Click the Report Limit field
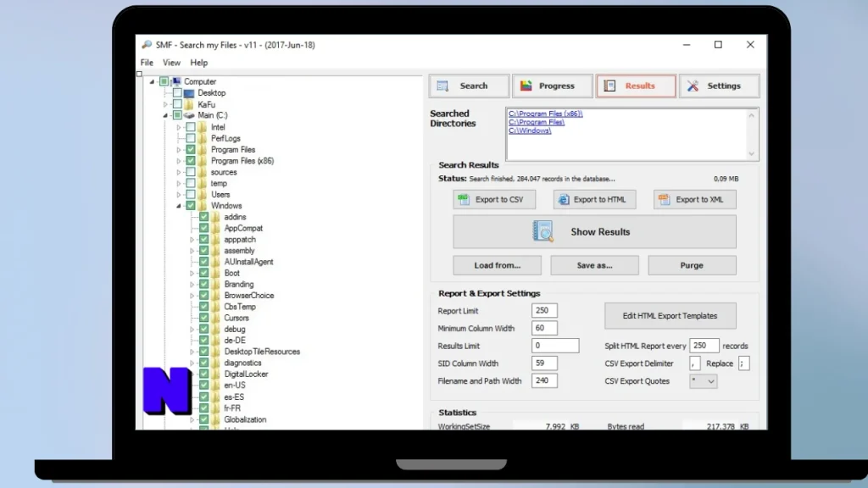Image resolution: width=868 pixels, height=488 pixels. tap(544, 310)
